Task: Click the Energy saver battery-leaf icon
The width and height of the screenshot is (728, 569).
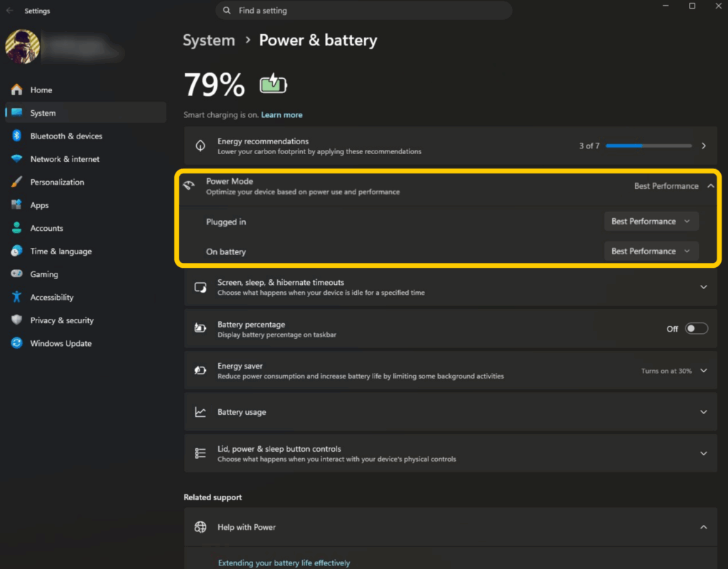Action: 200,370
